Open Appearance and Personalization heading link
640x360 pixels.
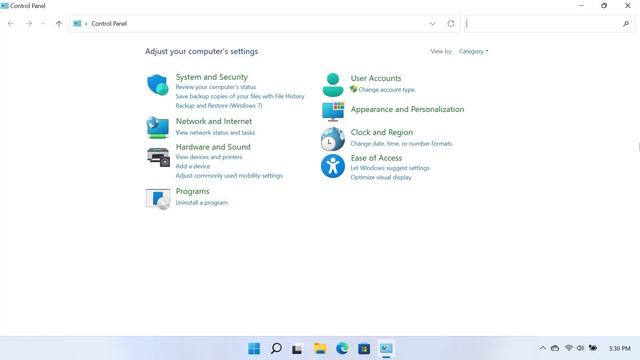pyautogui.click(x=407, y=109)
